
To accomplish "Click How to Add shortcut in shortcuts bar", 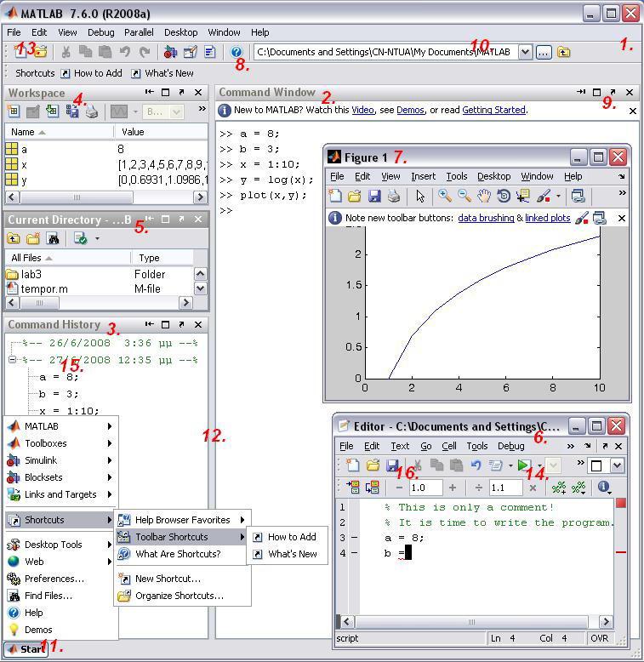I will click(92, 73).
